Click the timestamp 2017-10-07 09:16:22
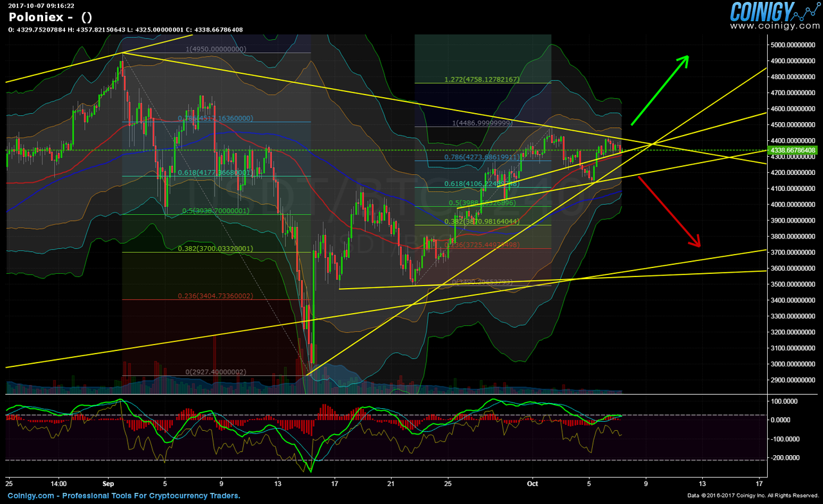This screenshot has height=504, width=823. pos(41,5)
